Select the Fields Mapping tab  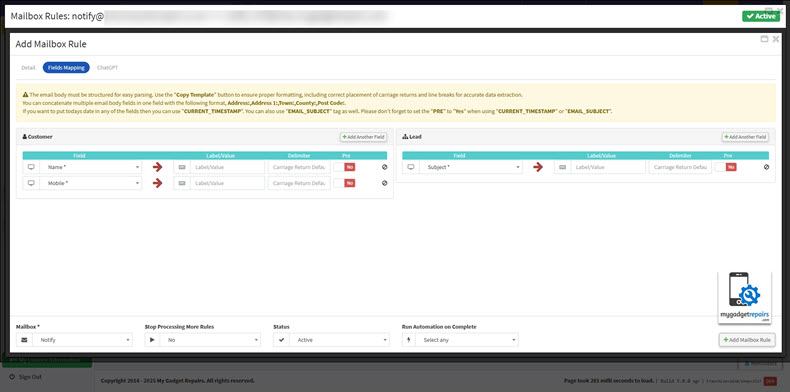(66, 68)
